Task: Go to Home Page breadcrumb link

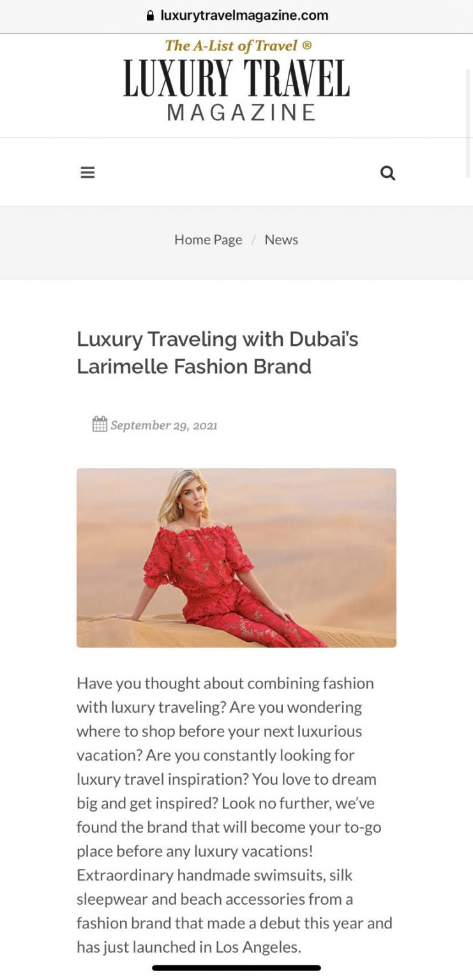Action: click(208, 239)
